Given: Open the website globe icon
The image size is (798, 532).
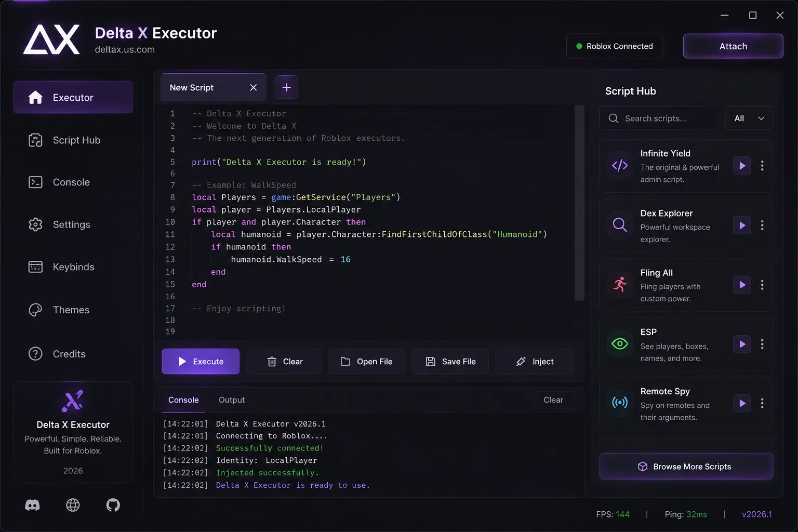Looking at the screenshot, I should click(73, 505).
